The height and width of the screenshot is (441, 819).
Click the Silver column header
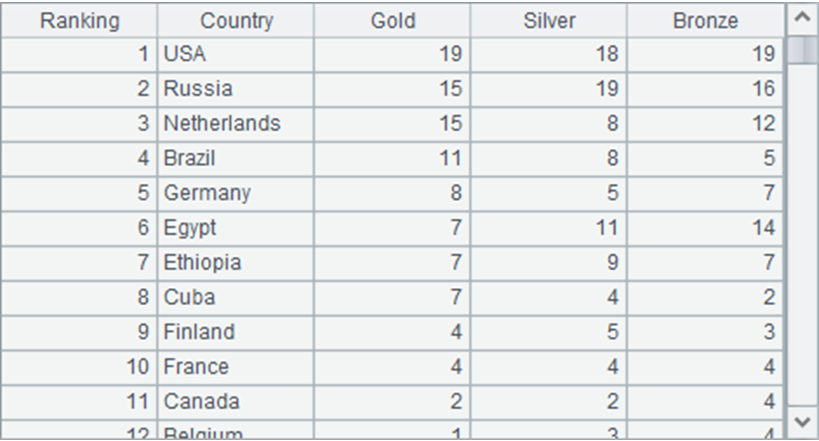coord(549,21)
